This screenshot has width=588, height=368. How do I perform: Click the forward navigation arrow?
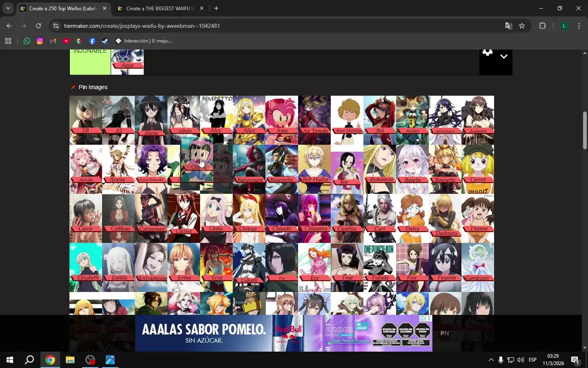(23, 26)
